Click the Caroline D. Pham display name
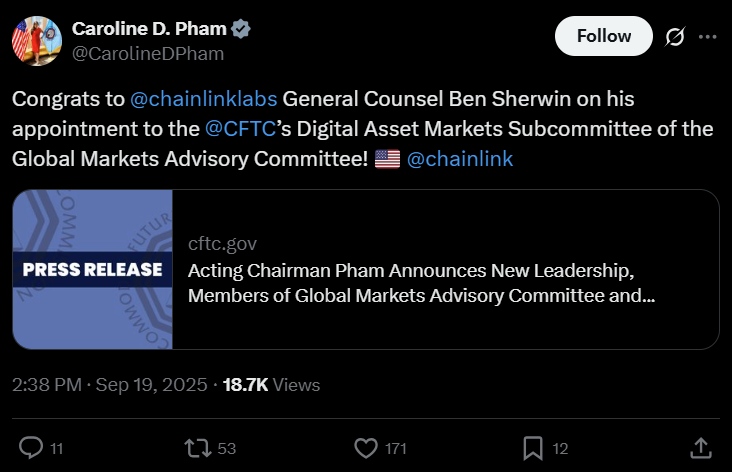This screenshot has height=472, width=732. pos(149,28)
